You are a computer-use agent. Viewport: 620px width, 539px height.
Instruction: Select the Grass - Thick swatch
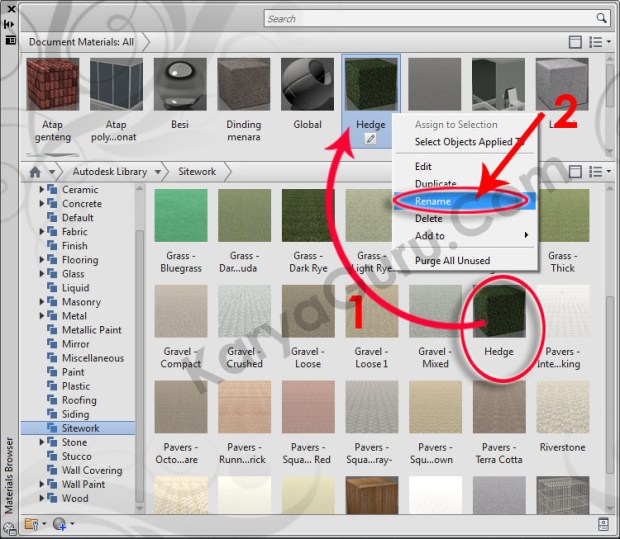point(563,216)
